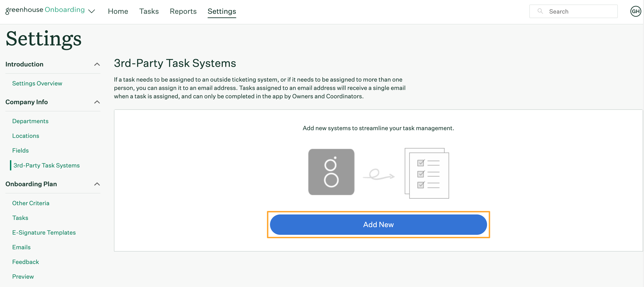Click the Add New button
The width and height of the screenshot is (644, 287).
pyautogui.click(x=378, y=225)
